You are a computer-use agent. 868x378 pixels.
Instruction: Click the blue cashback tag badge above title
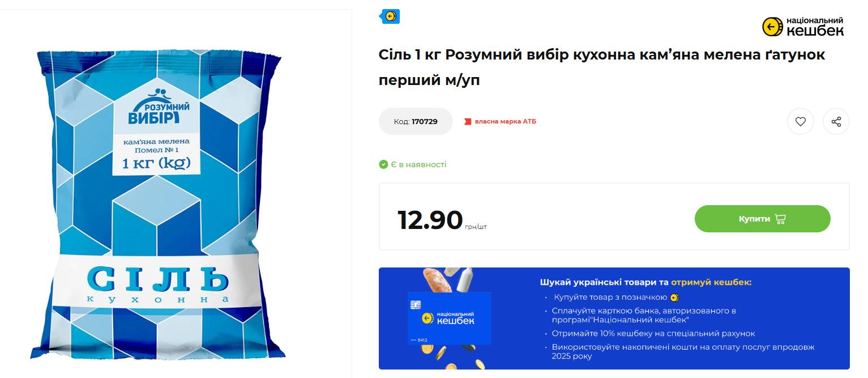pyautogui.click(x=390, y=16)
